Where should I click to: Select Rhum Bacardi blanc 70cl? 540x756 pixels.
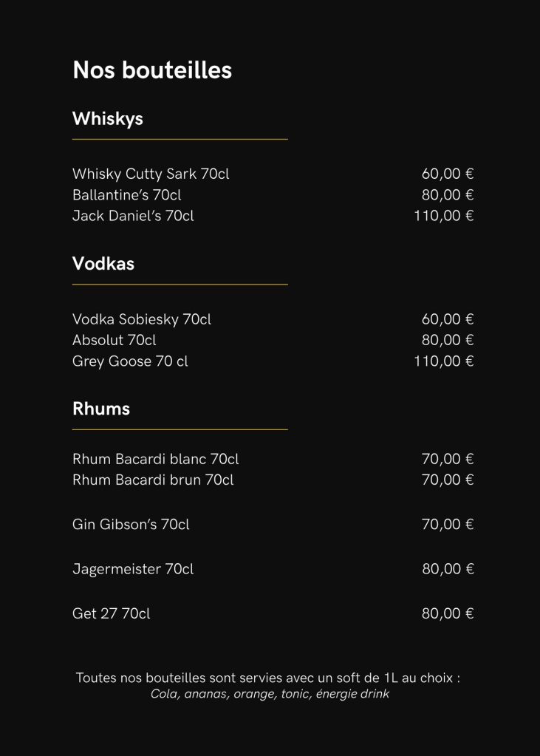[x=156, y=459]
